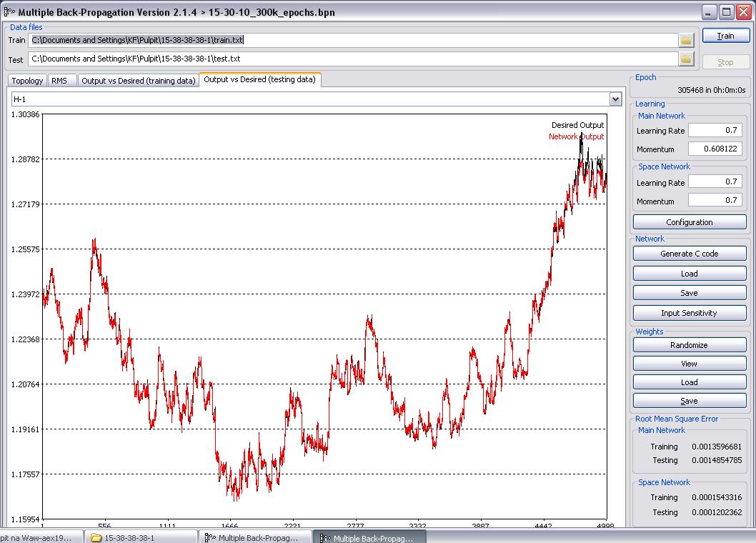Image resolution: width=756 pixels, height=543 pixels.
Task: Click y-axis label 1.30386
Action: coord(25,114)
